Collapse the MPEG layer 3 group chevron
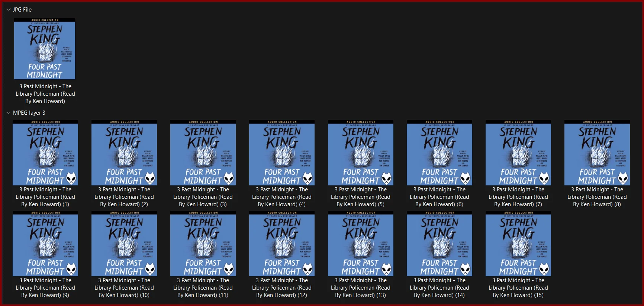The image size is (644, 306). click(x=9, y=113)
